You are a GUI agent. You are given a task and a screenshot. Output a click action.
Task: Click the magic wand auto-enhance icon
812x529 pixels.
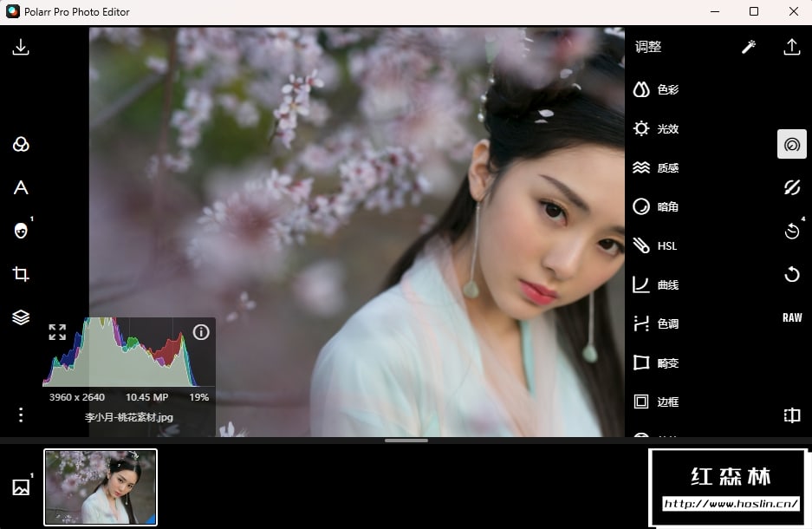[x=748, y=47]
